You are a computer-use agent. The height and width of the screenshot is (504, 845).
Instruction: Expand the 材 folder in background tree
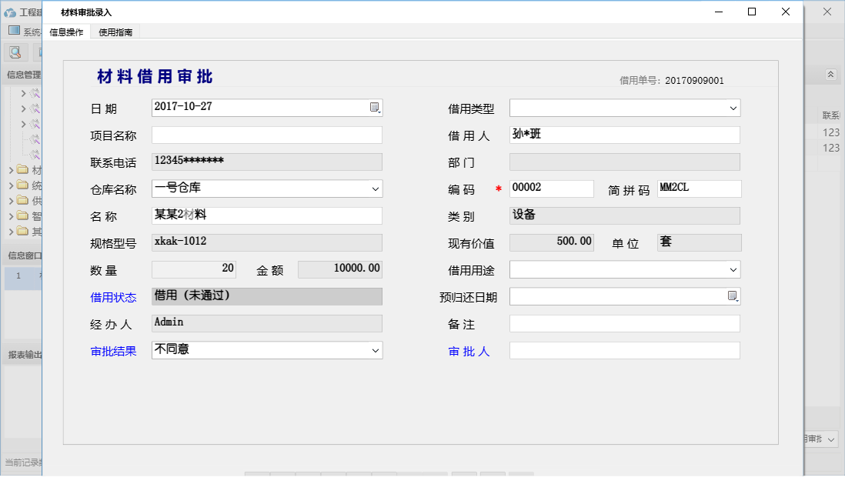pyautogui.click(x=11, y=170)
